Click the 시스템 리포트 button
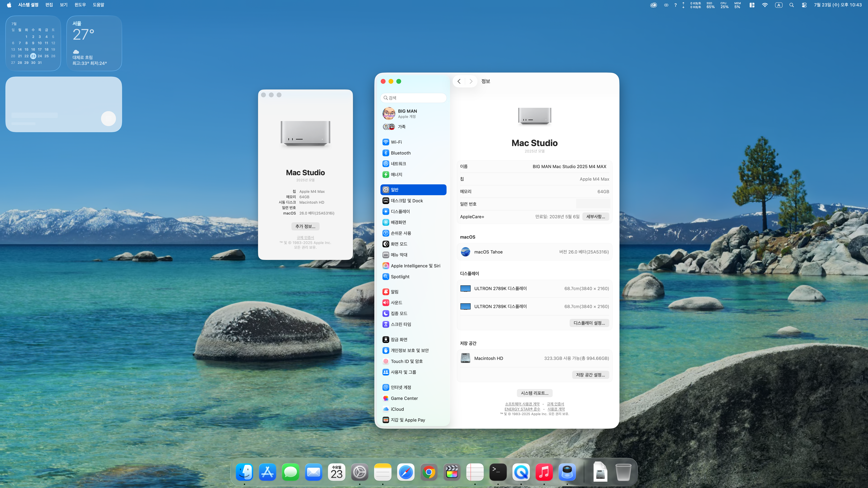This screenshot has height=488, width=868. (x=534, y=393)
